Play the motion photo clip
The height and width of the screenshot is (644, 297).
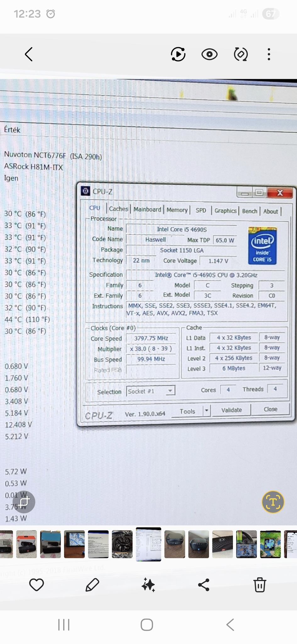pos(178,54)
